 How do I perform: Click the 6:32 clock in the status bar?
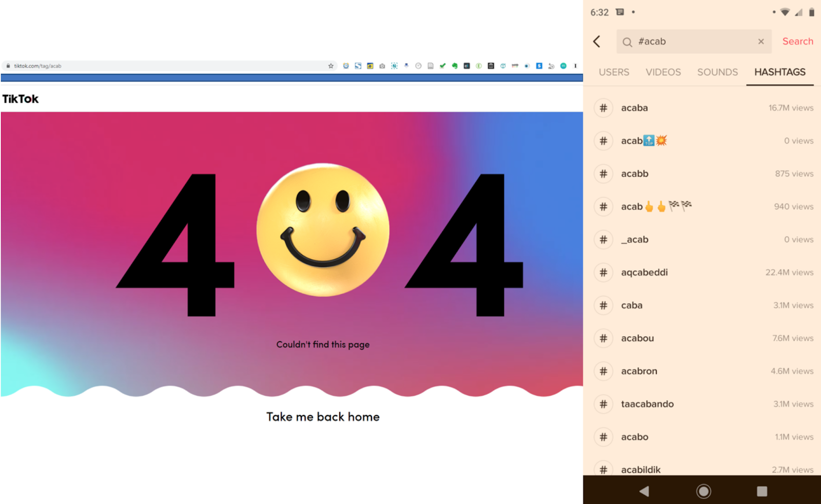point(599,12)
